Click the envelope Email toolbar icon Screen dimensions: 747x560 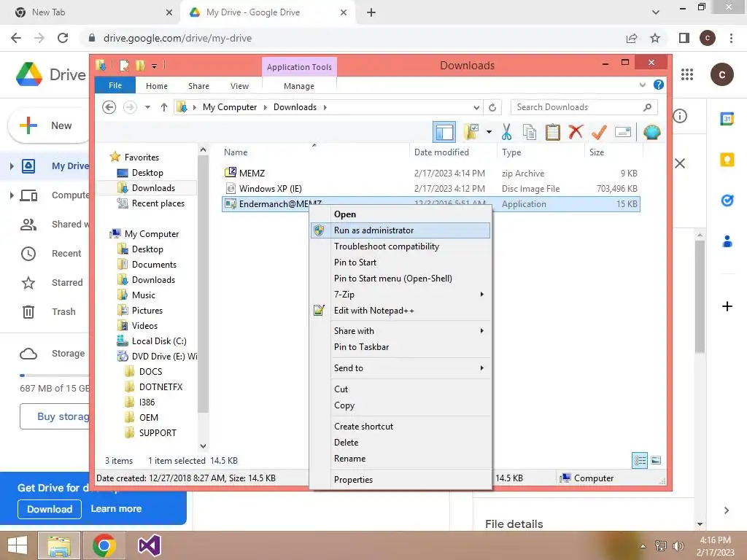(623, 132)
